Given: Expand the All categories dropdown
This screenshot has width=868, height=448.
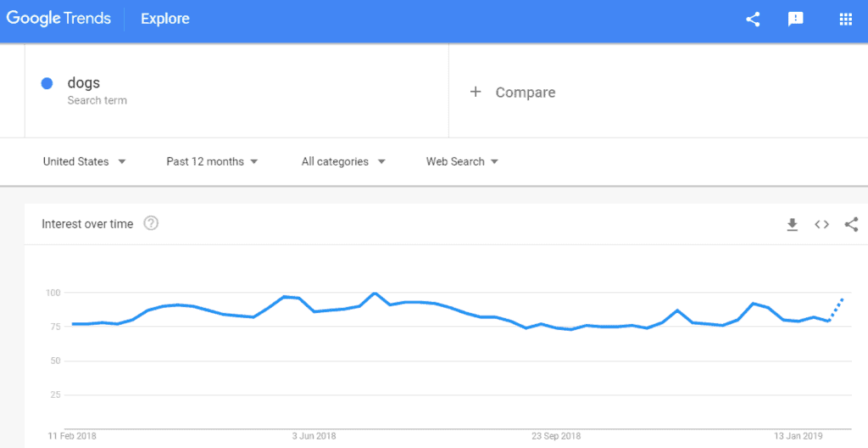Looking at the screenshot, I should pos(343,161).
